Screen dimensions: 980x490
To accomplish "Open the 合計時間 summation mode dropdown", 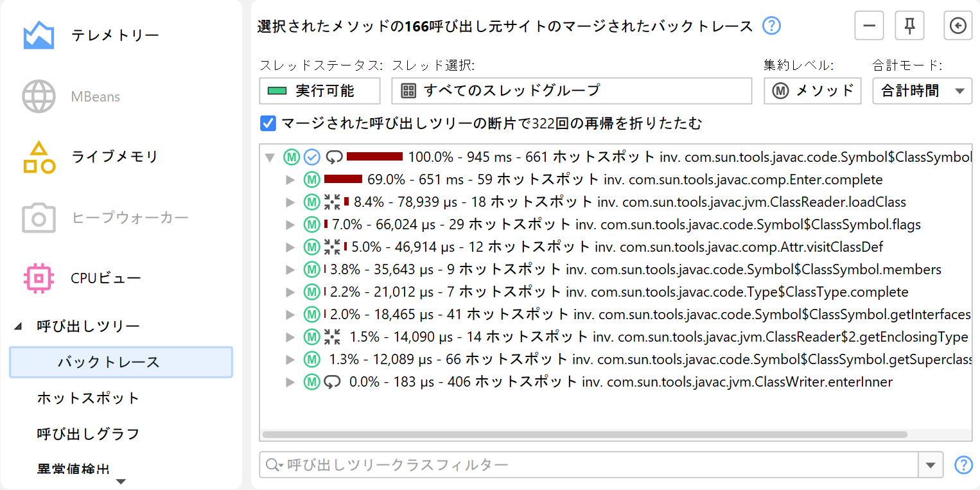I will click(x=922, y=91).
